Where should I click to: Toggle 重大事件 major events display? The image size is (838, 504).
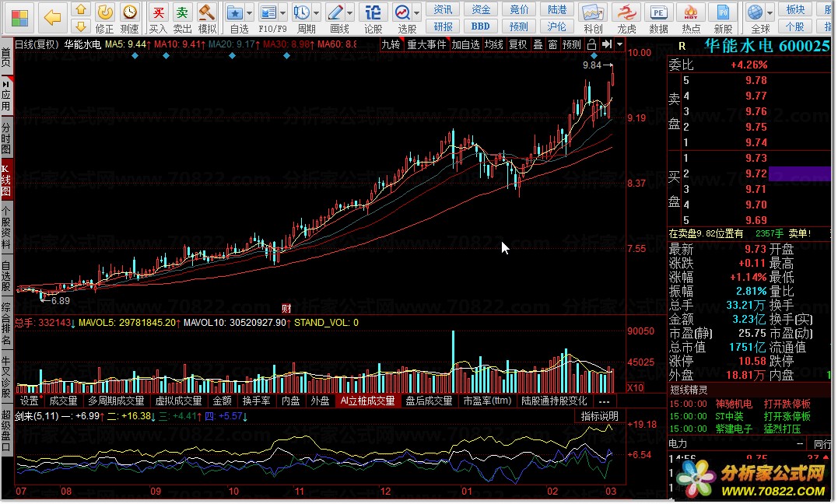pyautogui.click(x=426, y=44)
